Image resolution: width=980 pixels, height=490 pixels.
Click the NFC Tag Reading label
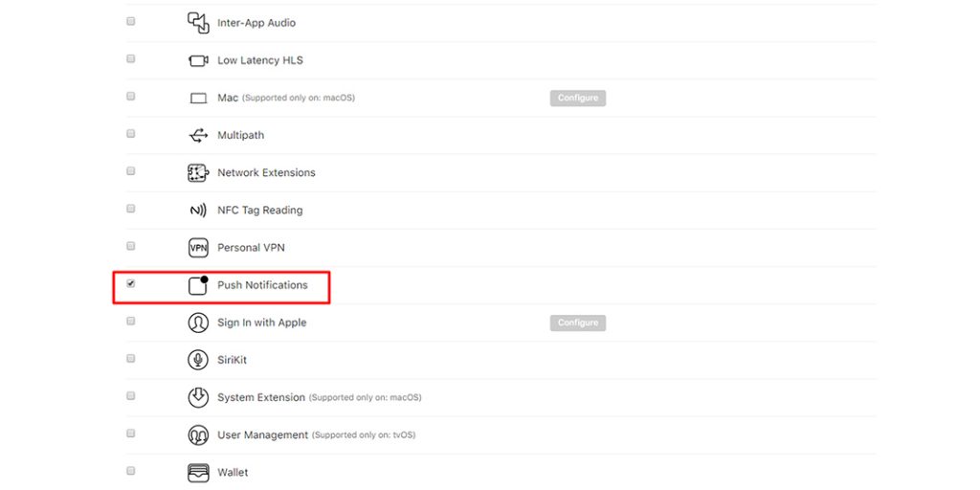[260, 211]
